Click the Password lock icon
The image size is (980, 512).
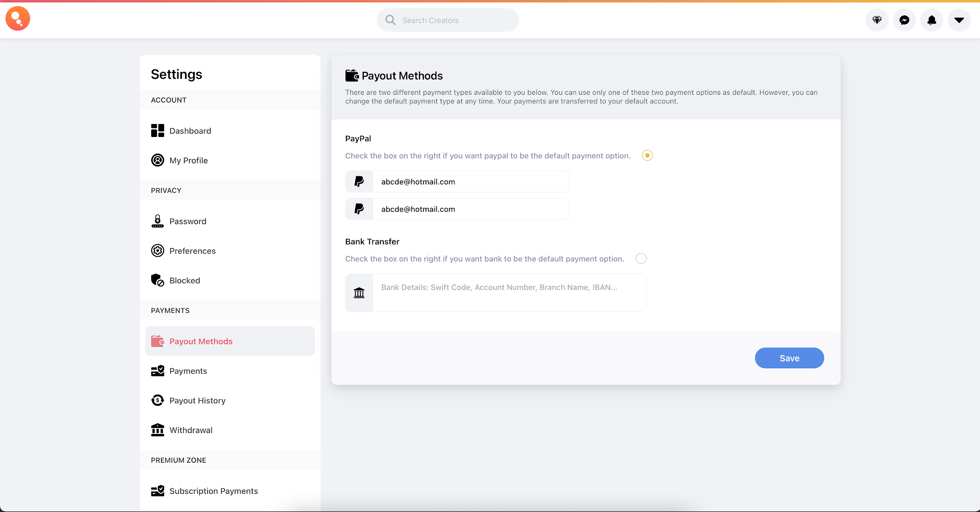(x=157, y=221)
